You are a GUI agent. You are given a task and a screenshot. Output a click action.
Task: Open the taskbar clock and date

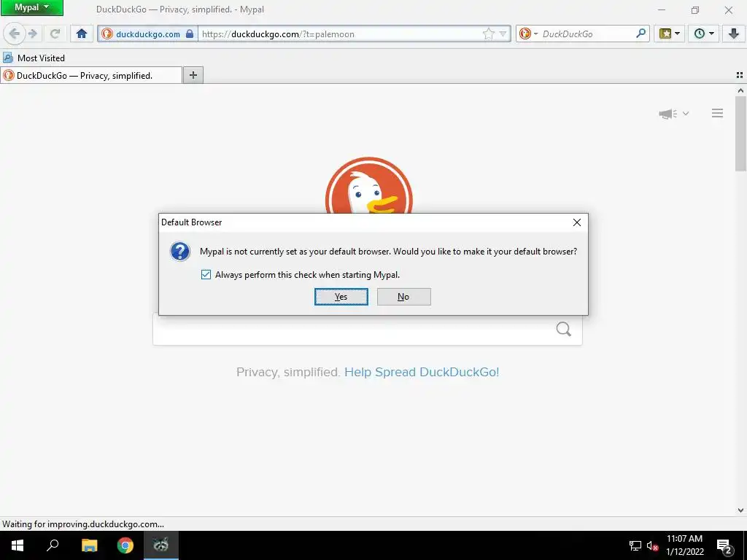(684, 545)
